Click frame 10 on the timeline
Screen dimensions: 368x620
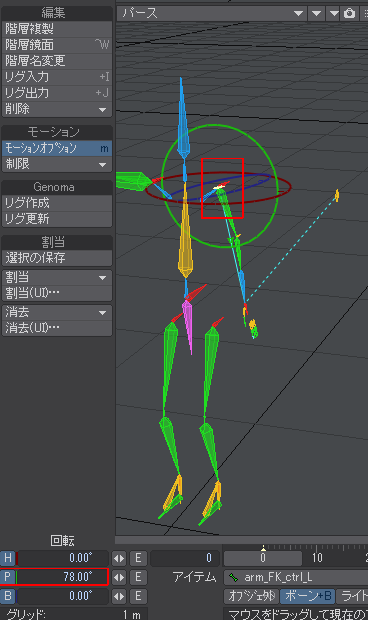tap(317, 558)
